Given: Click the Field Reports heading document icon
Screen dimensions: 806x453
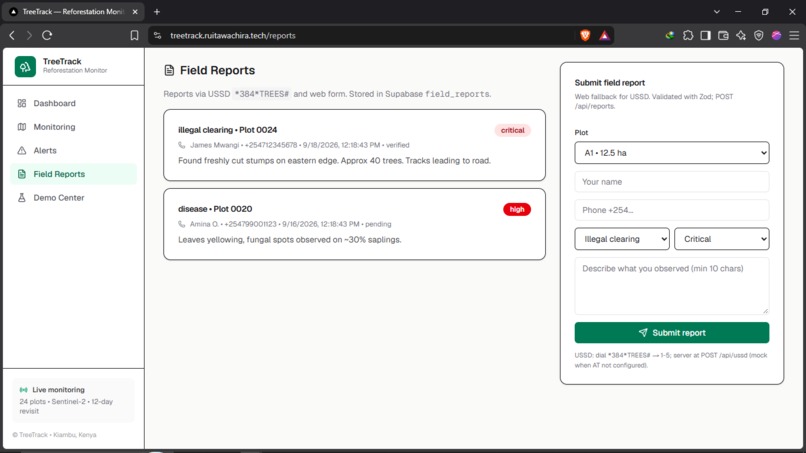Looking at the screenshot, I should [x=169, y=70].
